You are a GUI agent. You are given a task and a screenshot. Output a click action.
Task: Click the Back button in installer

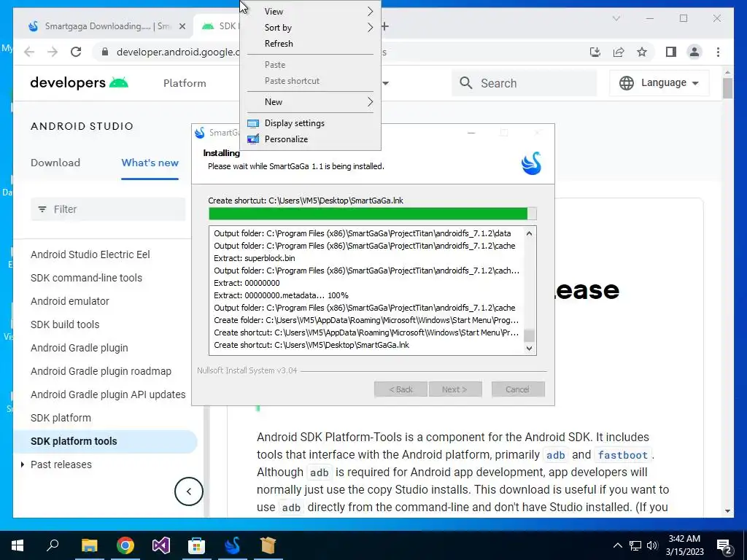tap(400, 389)
